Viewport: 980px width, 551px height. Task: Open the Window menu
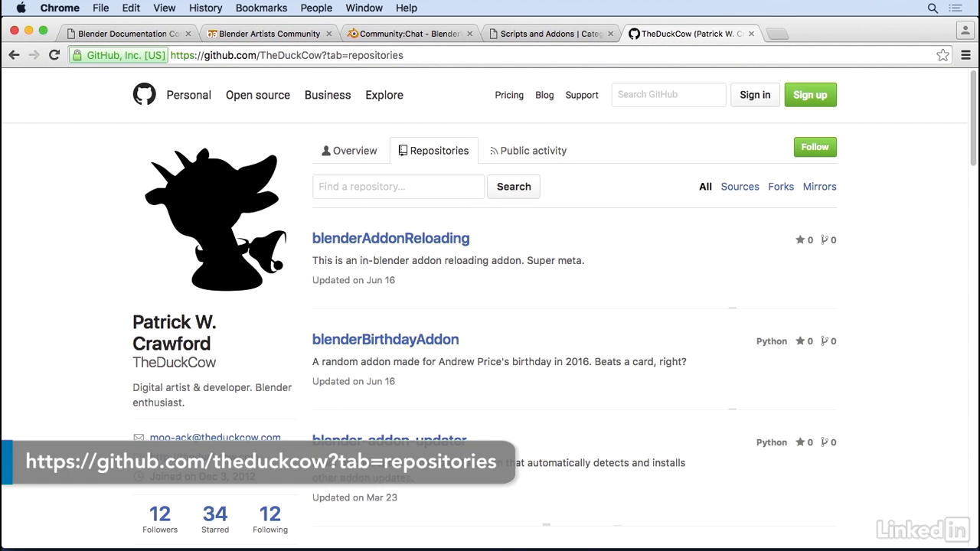point(364,8)
